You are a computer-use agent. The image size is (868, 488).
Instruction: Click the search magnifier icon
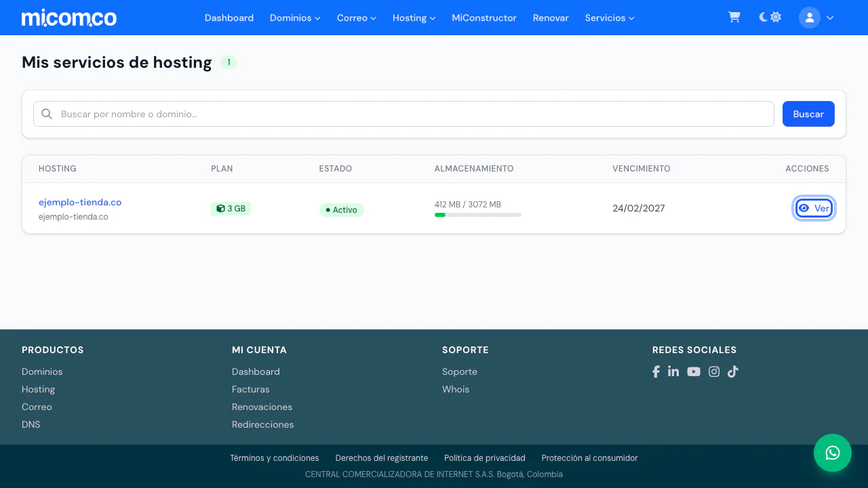(47, 114)
